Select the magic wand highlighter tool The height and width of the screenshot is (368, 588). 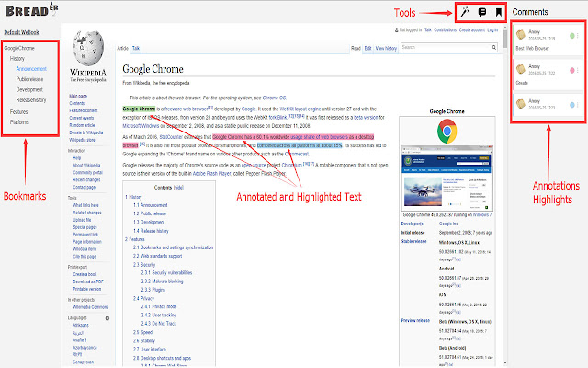[465, 12]
